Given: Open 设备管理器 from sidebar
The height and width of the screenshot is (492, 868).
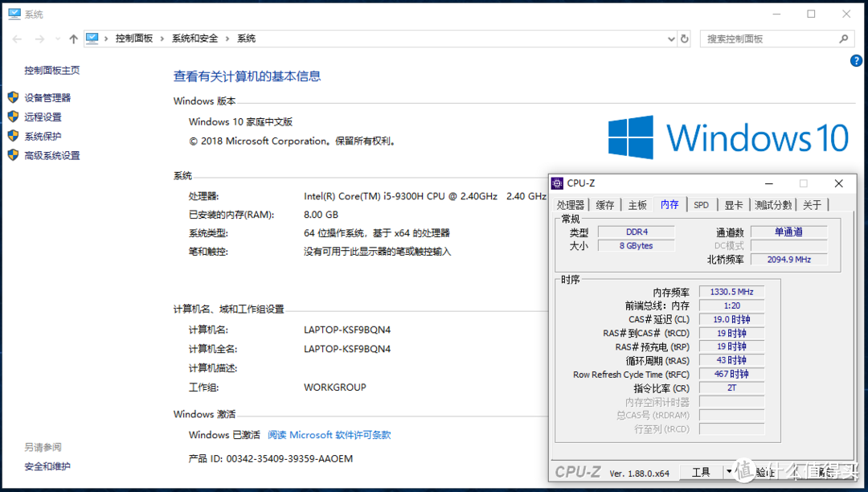Looking at the screenshot, I should point(47,98).
